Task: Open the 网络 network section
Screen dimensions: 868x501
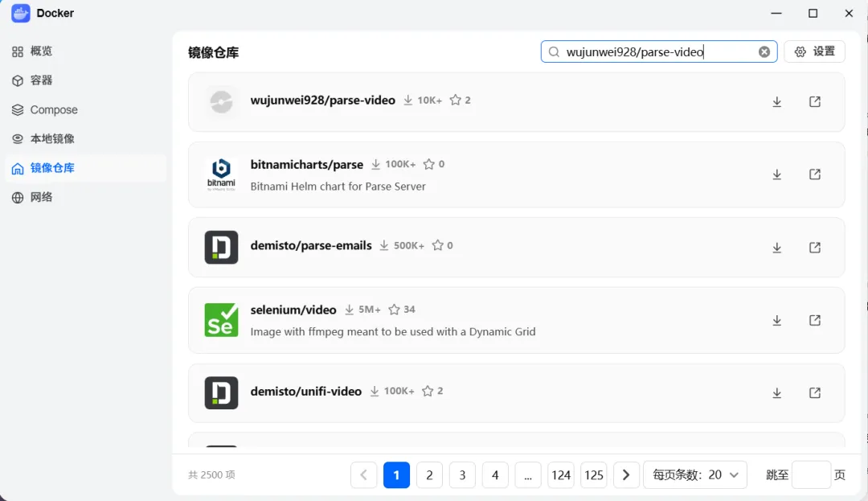Action: [86, 197]
